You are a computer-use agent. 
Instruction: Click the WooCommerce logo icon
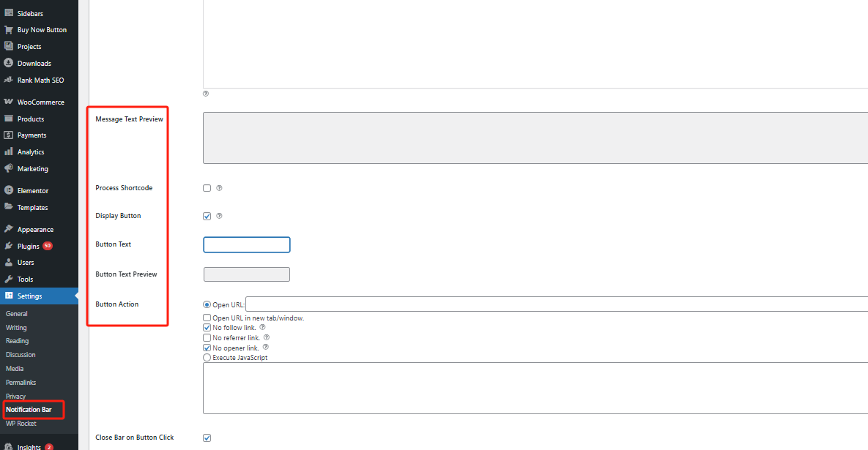[9, 102]
